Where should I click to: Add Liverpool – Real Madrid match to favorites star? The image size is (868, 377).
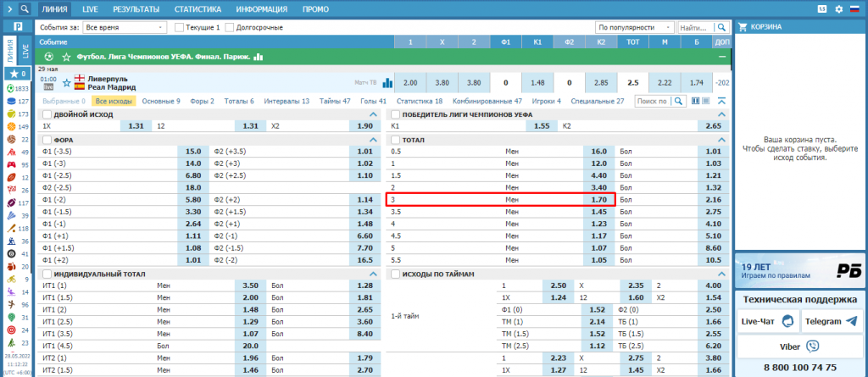tap(66, 83)
